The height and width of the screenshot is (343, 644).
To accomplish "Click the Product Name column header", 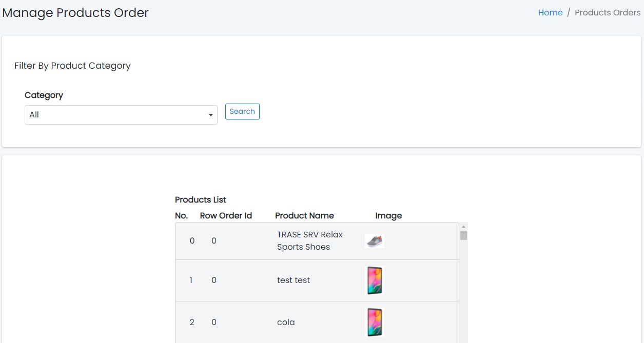I will [304, 216].
